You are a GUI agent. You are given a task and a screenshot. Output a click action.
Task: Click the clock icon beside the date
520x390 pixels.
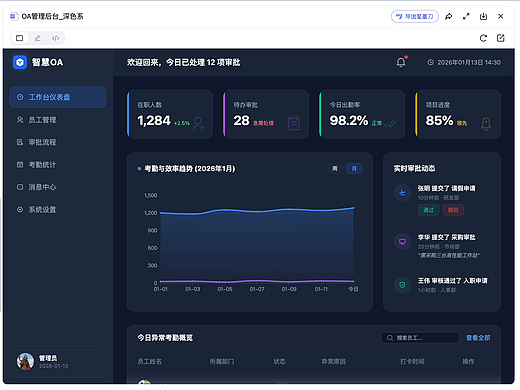click(431, 62)
